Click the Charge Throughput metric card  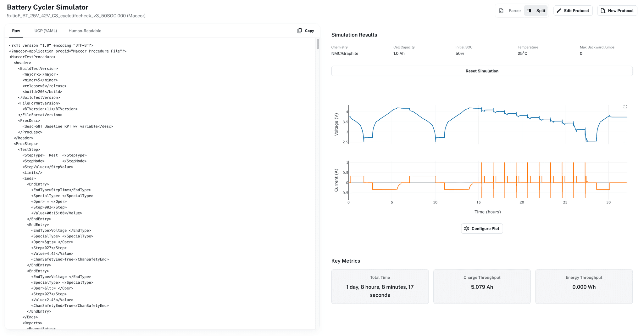click(x=482, y=287)
